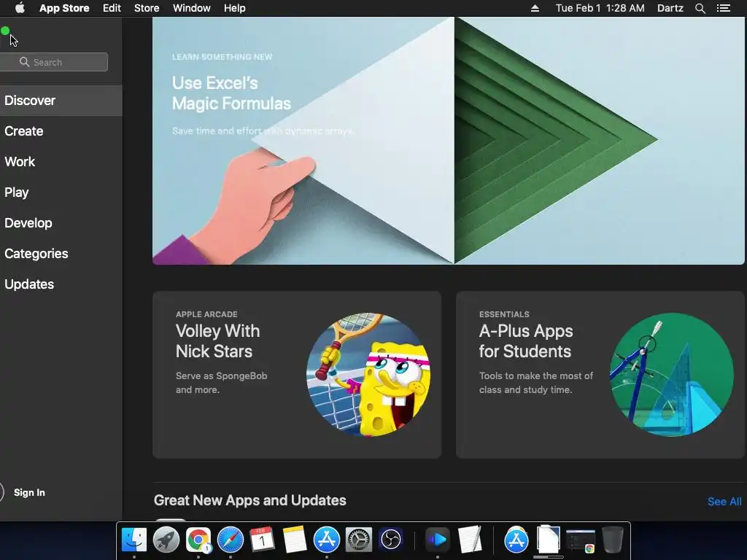Open the Trash in the dock
This screenshot has height=560, width=747.
[612, 540]
